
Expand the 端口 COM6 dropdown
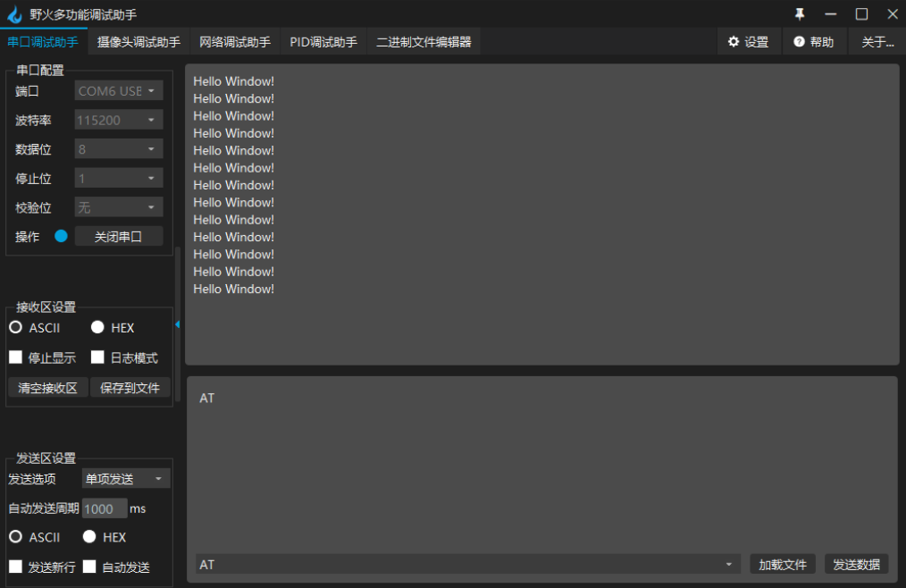[x=119, y=91]
